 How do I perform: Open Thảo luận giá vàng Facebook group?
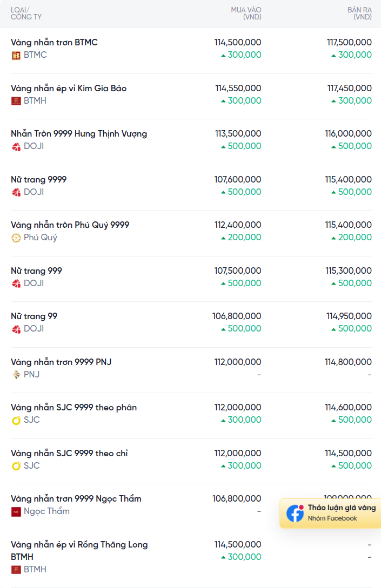(341, 508)
